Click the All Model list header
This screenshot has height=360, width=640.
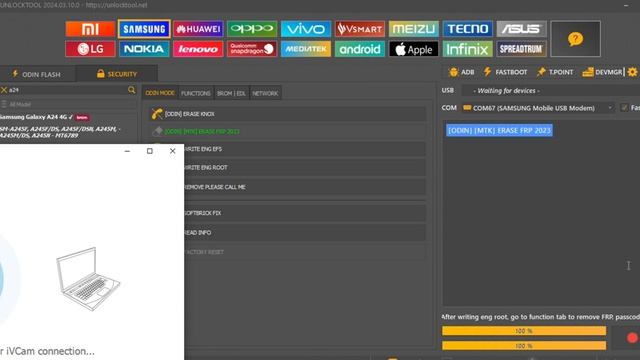69,104
